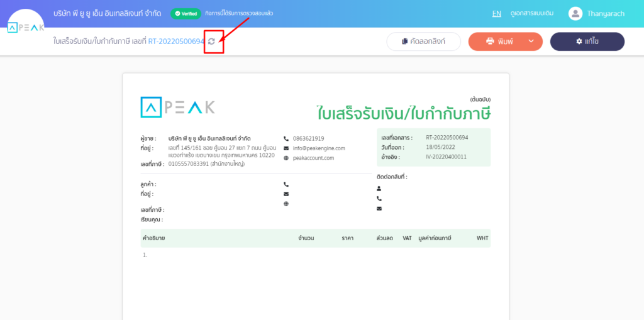Click the contact-back phone icon
Screen dimensions: 644x320
coord(379,199)
